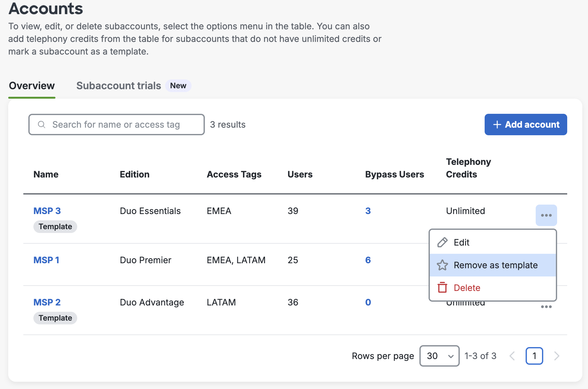The height and width of the screenshot is (389, 588).
Task: Click the Bypass Users column header
Action: point(395,174)
